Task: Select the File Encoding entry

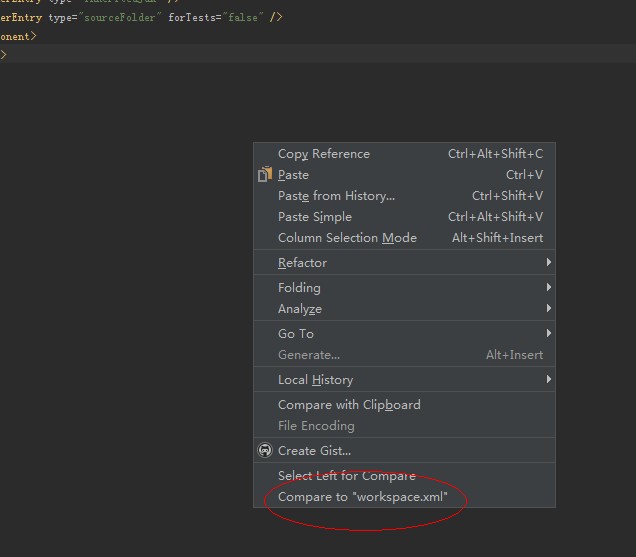Action: click(404, 426)
